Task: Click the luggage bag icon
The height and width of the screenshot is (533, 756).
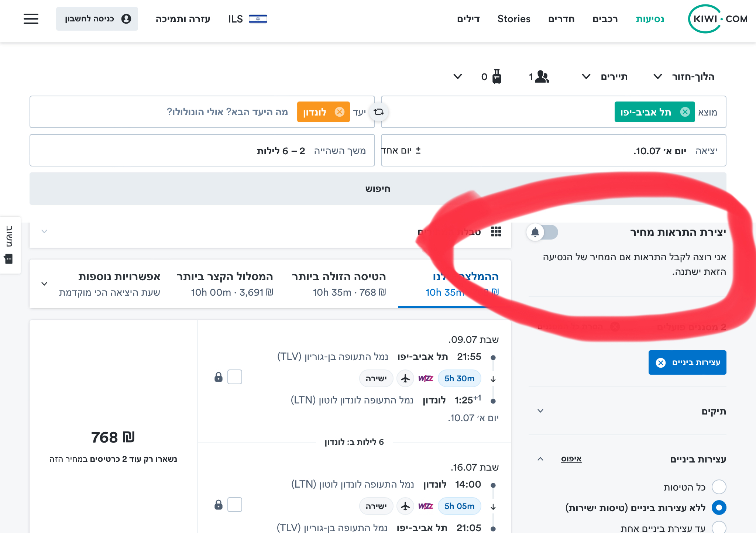Action: tap(497, 77)
